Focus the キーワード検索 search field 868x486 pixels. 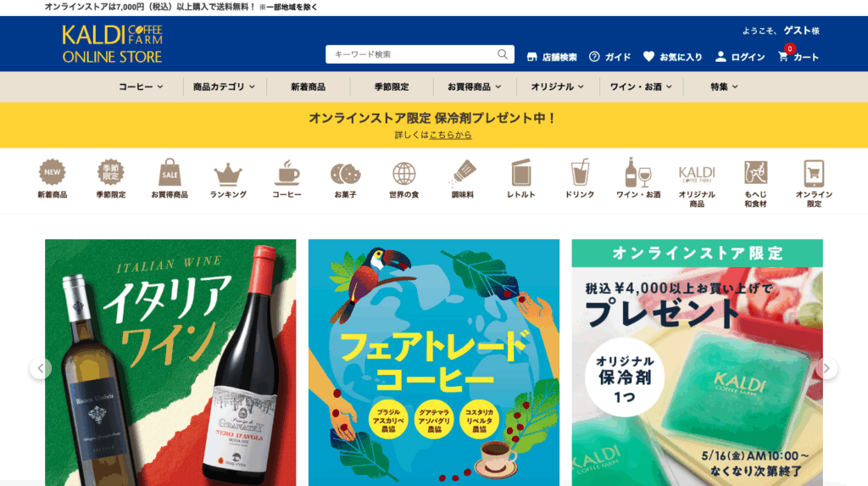pyautogui.click(x=413, y=54)
